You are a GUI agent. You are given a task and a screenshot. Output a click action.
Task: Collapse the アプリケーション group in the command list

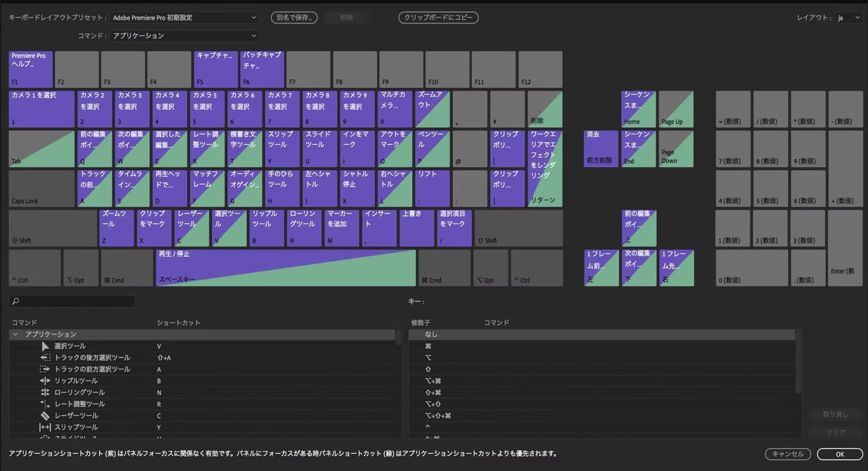coord(15,334)
